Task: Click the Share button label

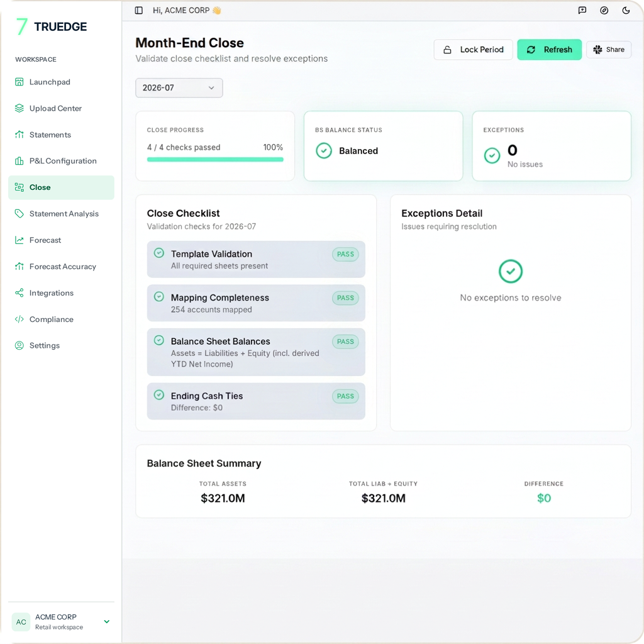Action: (615, 50)
